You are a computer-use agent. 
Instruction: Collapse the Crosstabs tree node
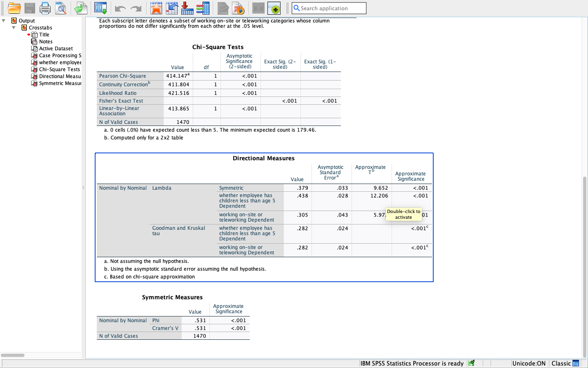click(14, 27)
